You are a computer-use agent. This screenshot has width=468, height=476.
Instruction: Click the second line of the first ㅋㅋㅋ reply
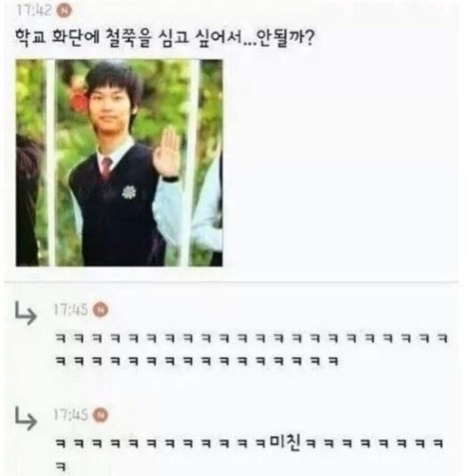197,361
